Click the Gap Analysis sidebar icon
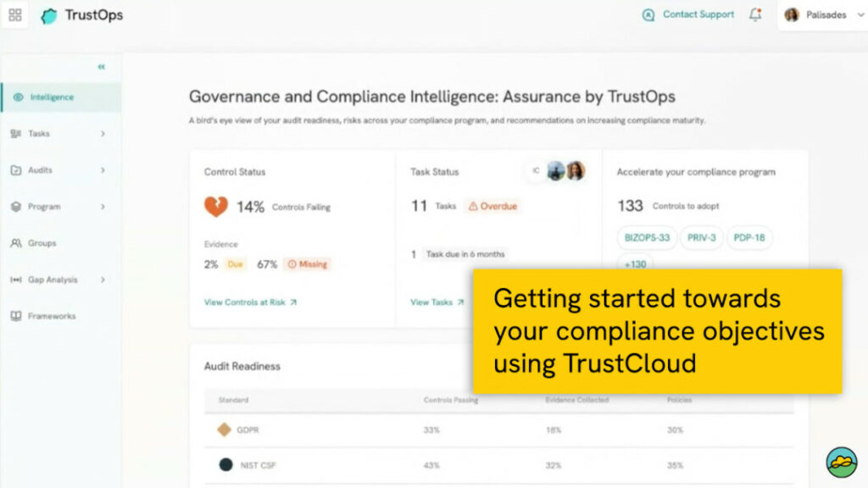This screenshot has height=488, width=868. (16, 280)
